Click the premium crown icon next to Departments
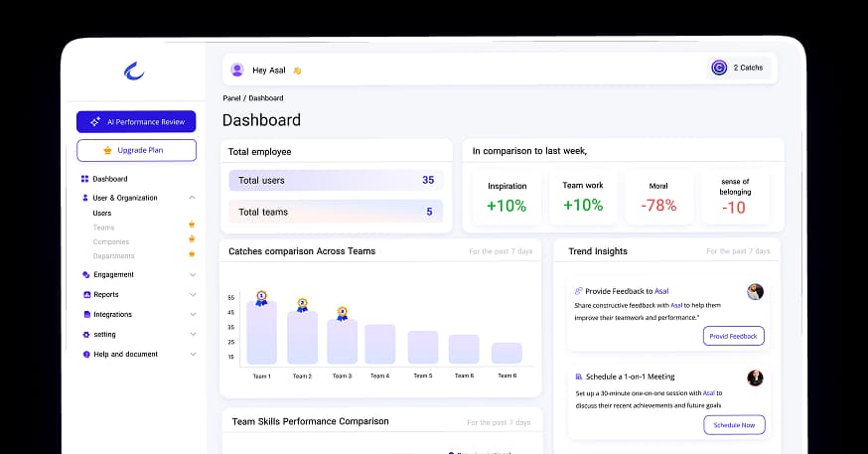The height and width of the screenshot is (454, 868). click(x=192, y=255)
